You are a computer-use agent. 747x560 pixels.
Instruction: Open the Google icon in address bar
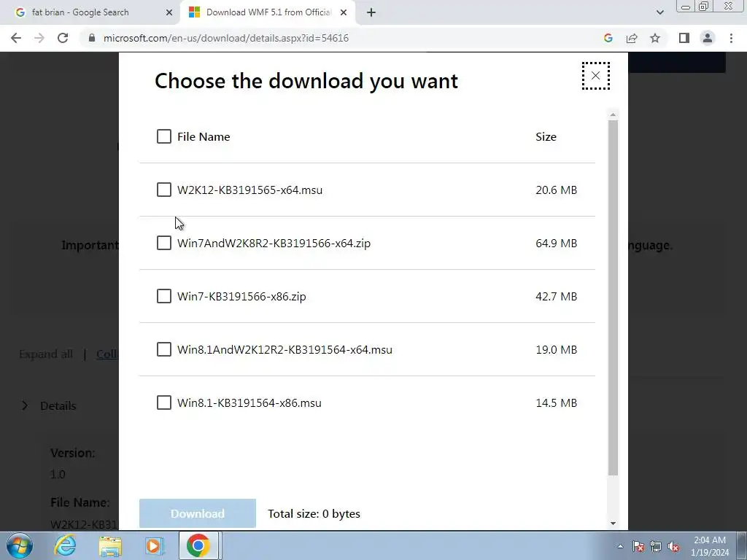608,38
